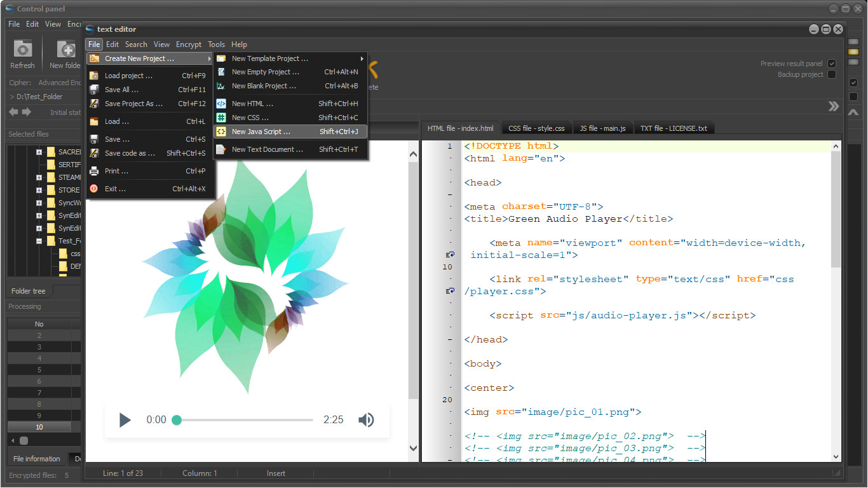Image resolution: width=868 pixels, height=488 pixels.
Task: Mute the audio player volume icon
Action: click(x=366, y=420)
